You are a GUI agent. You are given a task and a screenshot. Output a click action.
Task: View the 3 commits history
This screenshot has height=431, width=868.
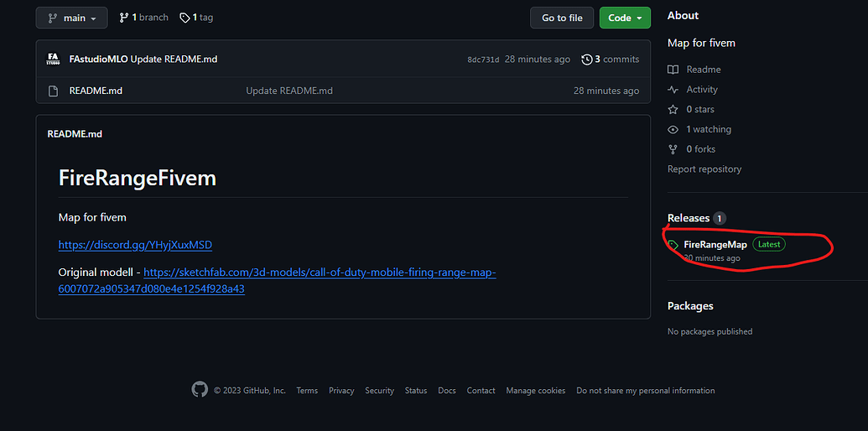(x=616, y=60)
